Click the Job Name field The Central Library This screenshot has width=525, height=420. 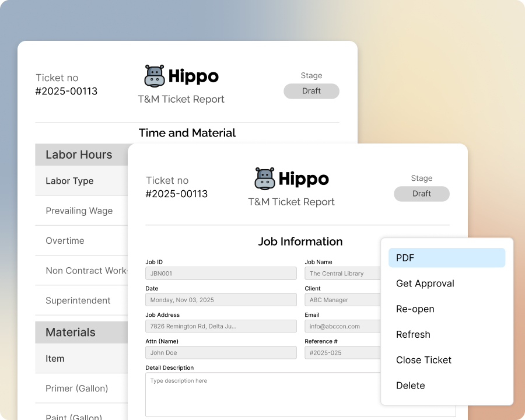[x=343, y=274]
